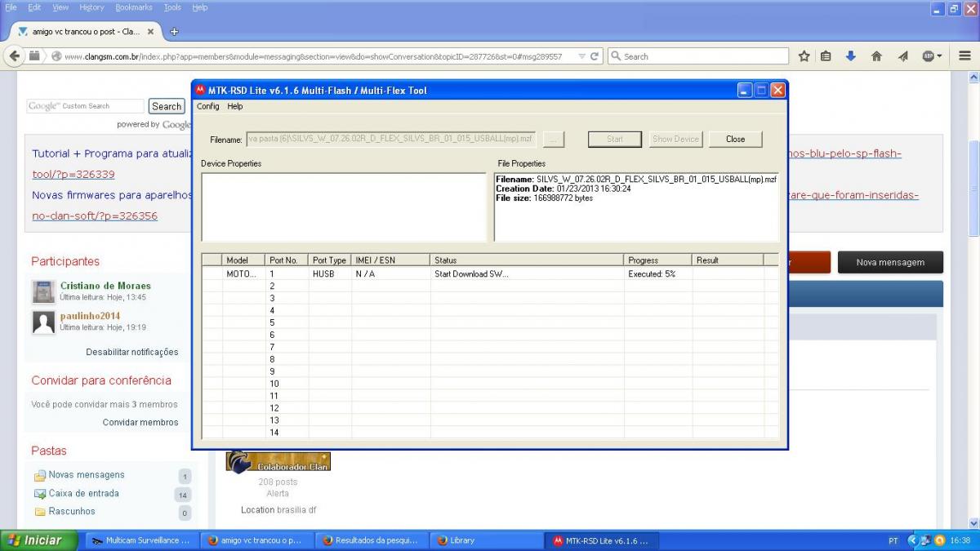Click the 'Nova mensagem' button
Image resolution: width=980 pixels, height=551 pixels.
click(x=890, y=262)
